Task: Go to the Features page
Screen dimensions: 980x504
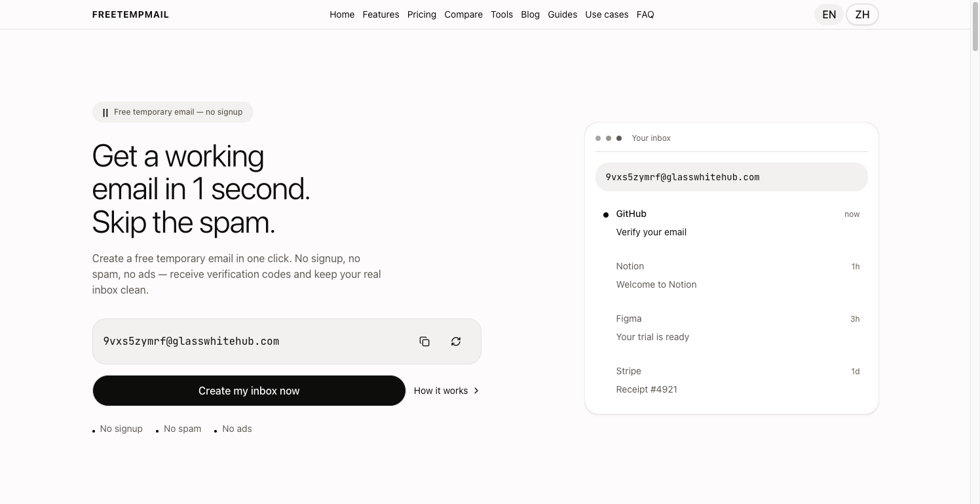Action: click(x=381, y=14)
